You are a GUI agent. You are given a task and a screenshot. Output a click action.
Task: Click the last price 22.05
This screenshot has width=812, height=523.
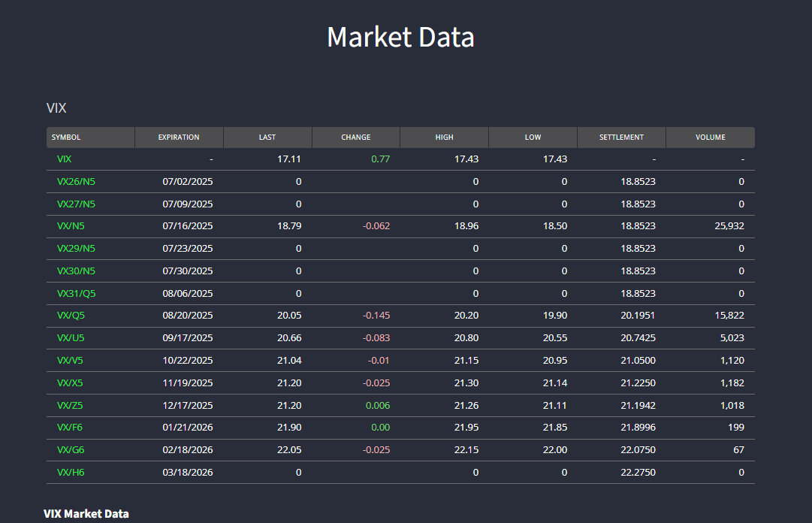click(x=289, y=450)
